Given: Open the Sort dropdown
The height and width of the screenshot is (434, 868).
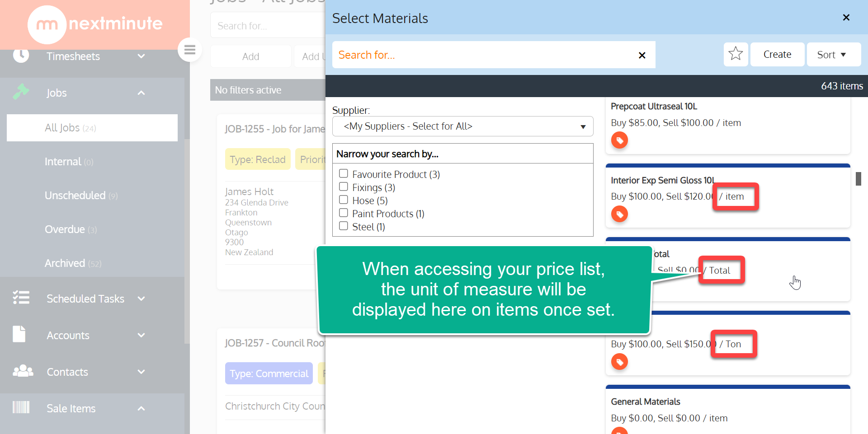Looking at the screenshot, I should point(833,55).
